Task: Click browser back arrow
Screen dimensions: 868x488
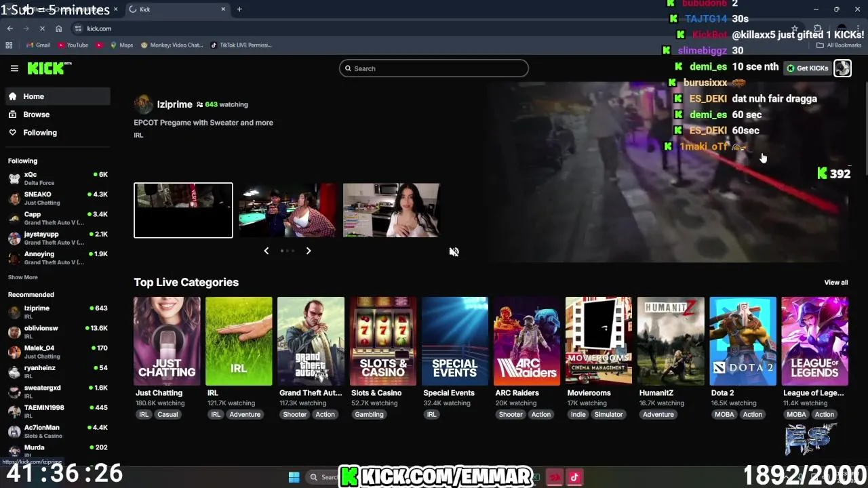Action: click(9, 28)
